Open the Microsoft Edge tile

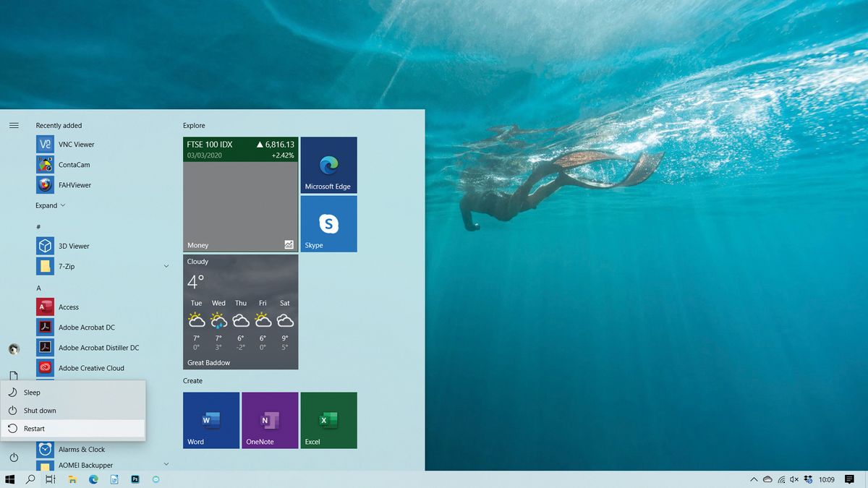[x=328, y=165]
